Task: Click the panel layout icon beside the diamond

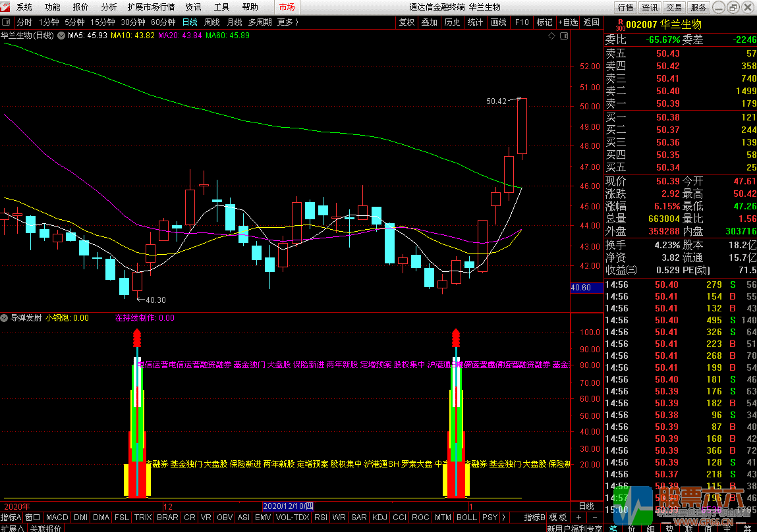Action: 562,36
